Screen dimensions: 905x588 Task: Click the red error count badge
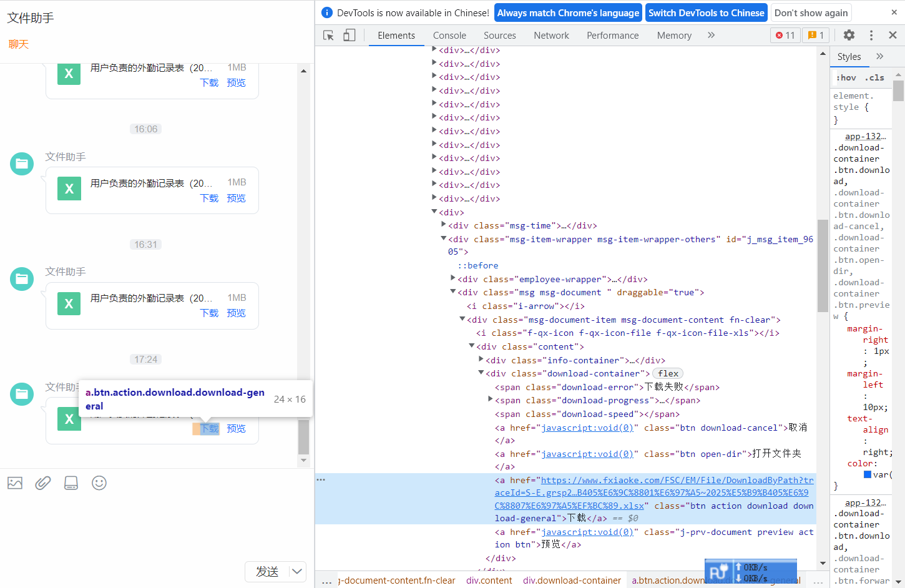click(785, 36)
